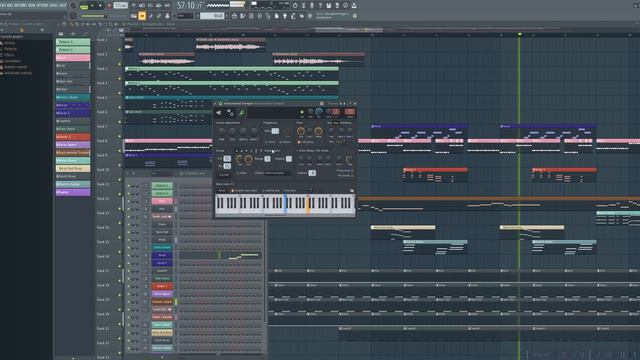Click the playlist playhead marker on timeline

point(520,34)
